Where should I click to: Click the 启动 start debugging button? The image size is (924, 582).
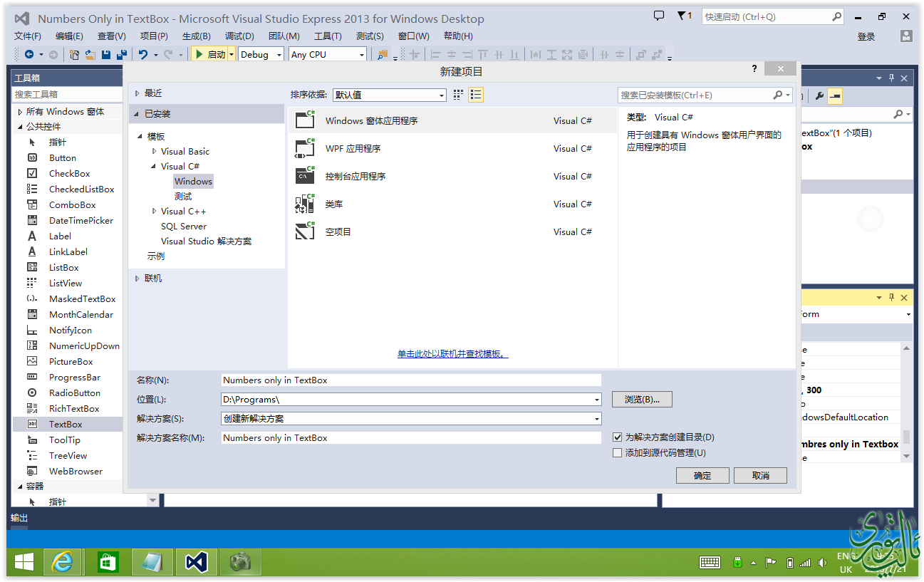pos(209,54)
